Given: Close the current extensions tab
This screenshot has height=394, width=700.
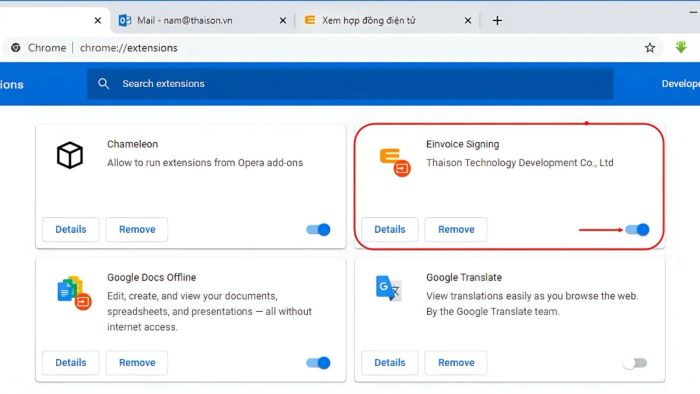Looking at the screenshot, I should pyautogui.click(x=98, y=21).
